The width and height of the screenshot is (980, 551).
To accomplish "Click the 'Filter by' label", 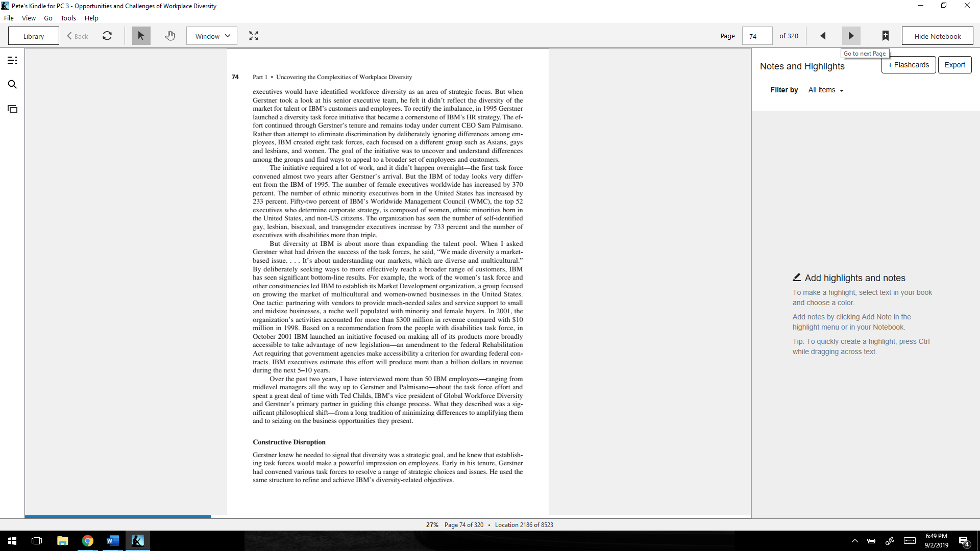I will point(784,90).
